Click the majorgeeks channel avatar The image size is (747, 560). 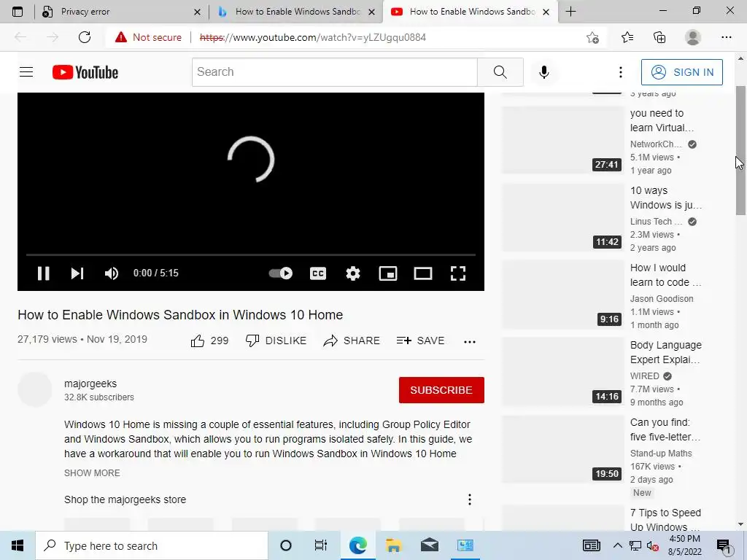35,389
